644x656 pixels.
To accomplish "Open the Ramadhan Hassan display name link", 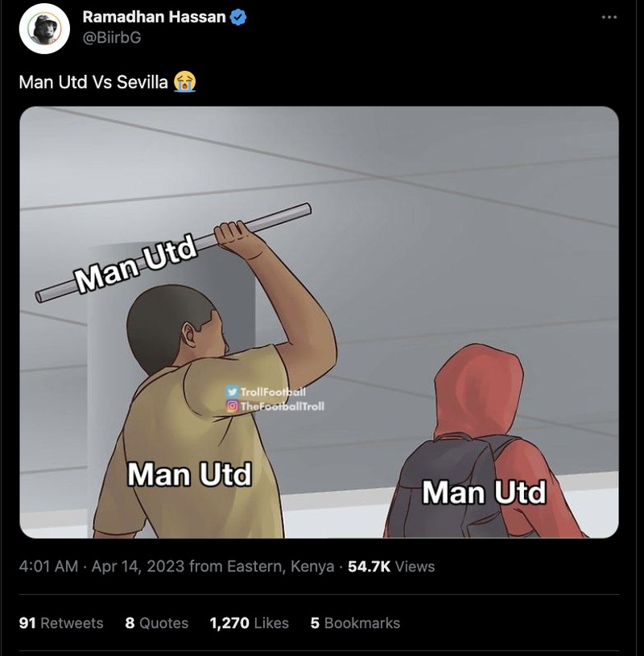I will click(155, 17).
